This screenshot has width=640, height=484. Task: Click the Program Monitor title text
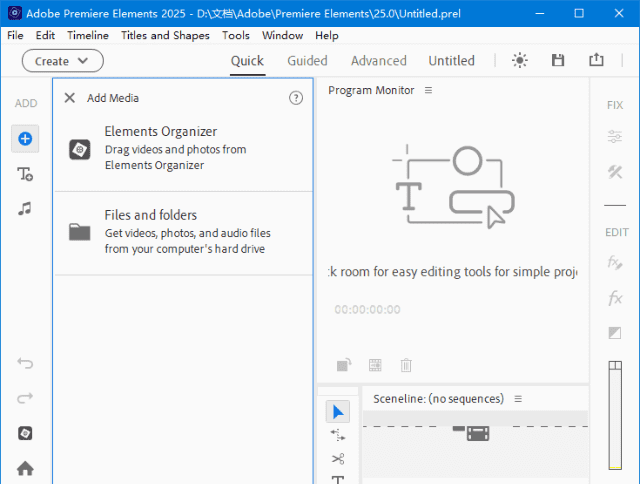pos(371,90)
